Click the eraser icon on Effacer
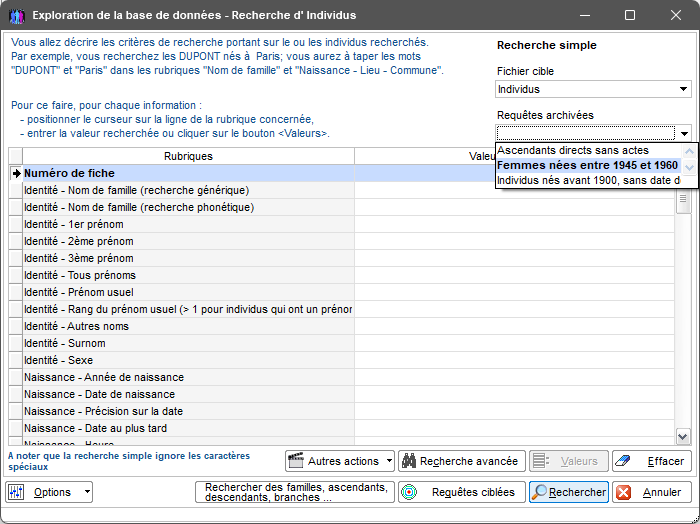The width and height of the screenshot is (700, 524). [623, 461]
